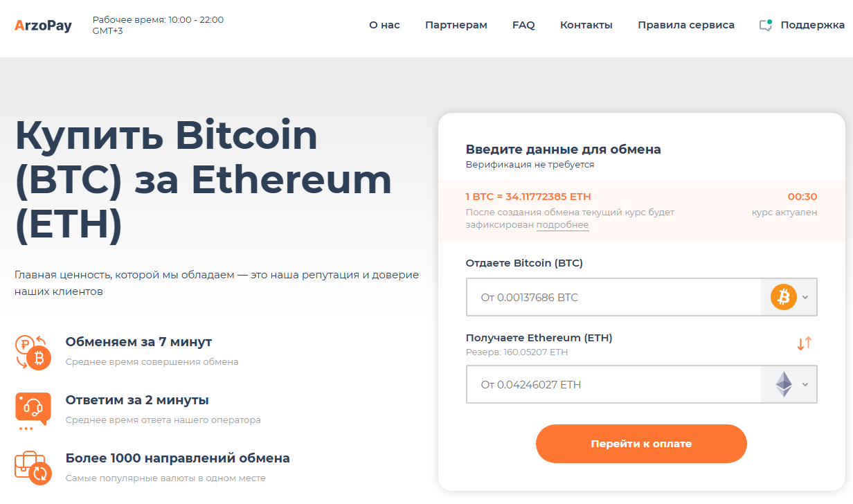Click the support chat bubble icon
Viewport: 853px width, 504px height.
click(765, 26)
